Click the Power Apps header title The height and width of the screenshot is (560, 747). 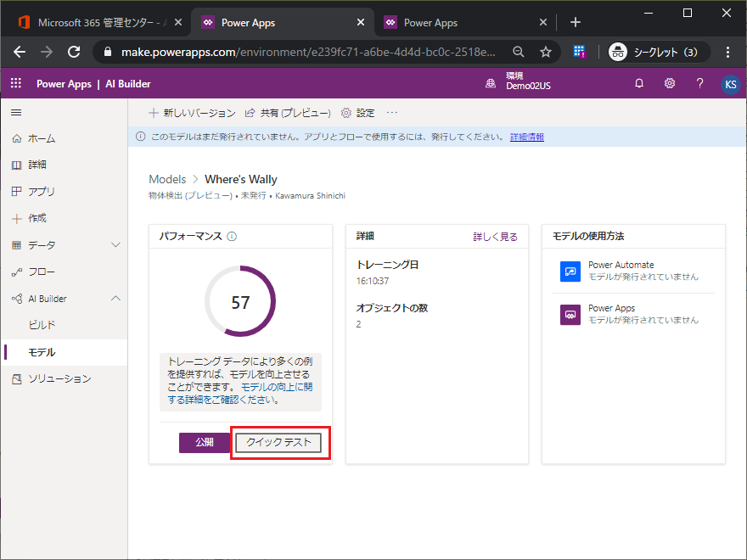pyautogui.click(x=64, y=84)
